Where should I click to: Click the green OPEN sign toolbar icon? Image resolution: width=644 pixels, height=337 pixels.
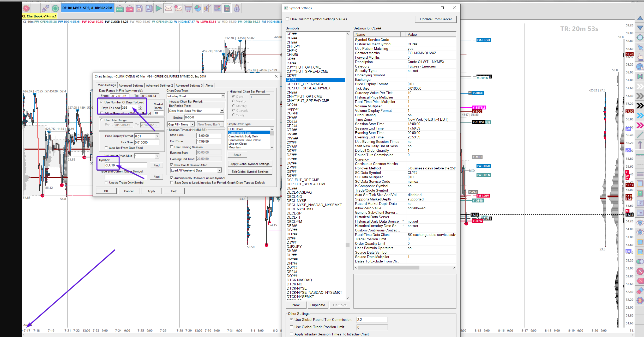120,9
